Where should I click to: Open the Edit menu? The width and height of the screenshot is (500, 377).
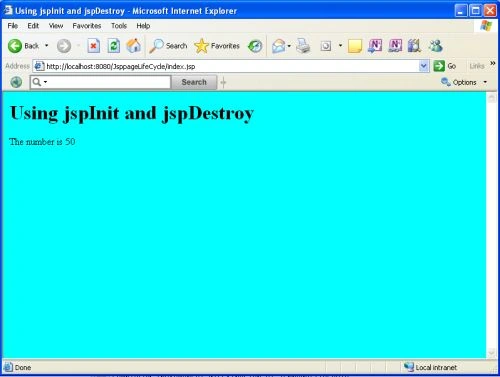point(33,26)
